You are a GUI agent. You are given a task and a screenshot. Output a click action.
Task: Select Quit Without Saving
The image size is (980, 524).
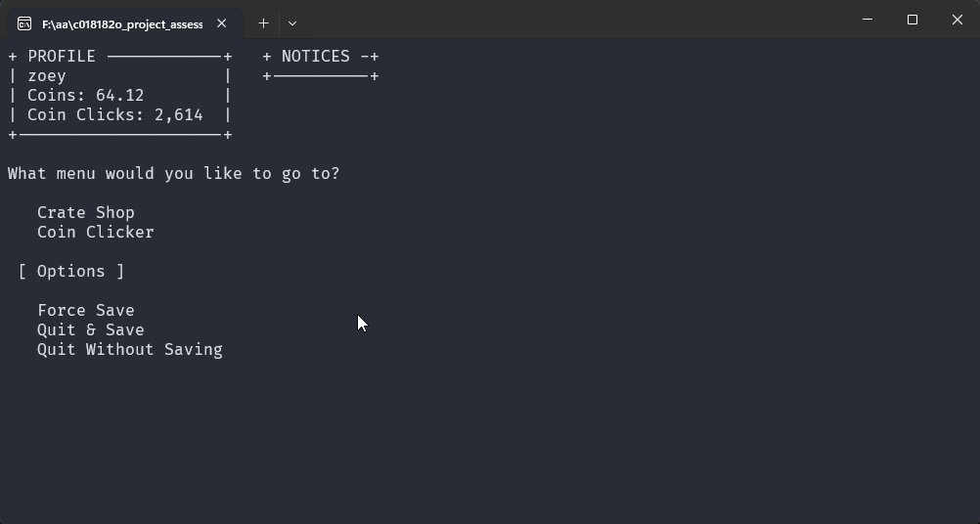[x=130, y=349]
